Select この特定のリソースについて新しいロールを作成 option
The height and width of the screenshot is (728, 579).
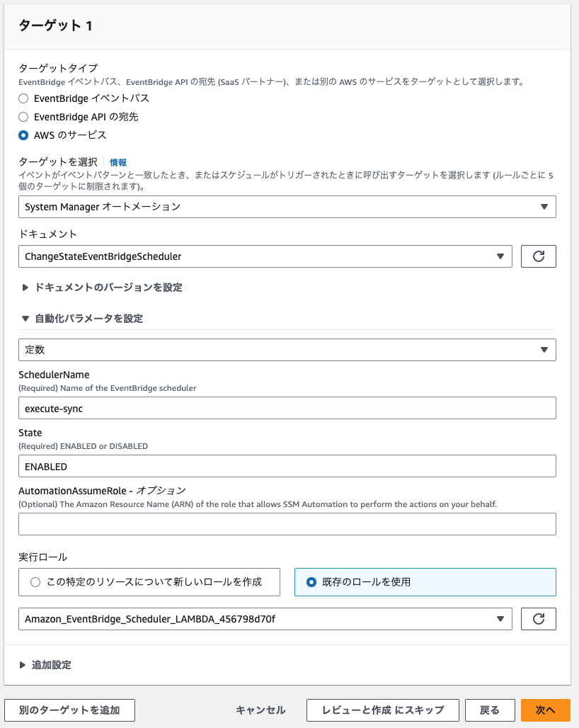149,582
